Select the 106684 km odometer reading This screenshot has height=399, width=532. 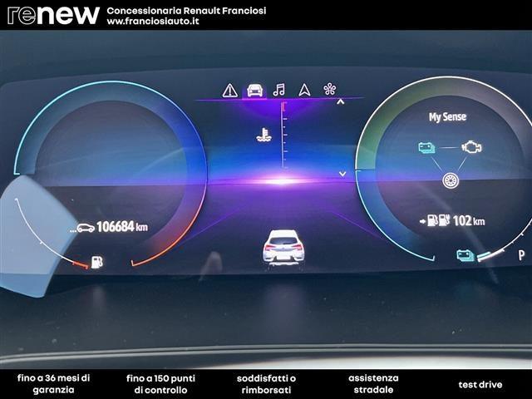122,227
